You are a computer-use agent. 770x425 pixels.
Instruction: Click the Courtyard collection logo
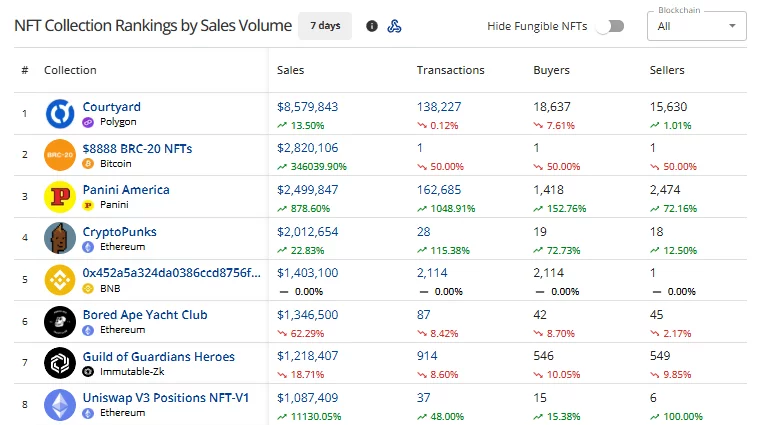click(x=60, y=113)
